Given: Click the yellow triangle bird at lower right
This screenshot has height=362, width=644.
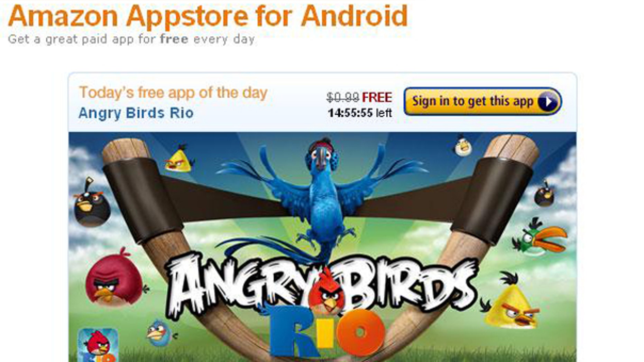Looking at the screenshot, I should point(511,303).
